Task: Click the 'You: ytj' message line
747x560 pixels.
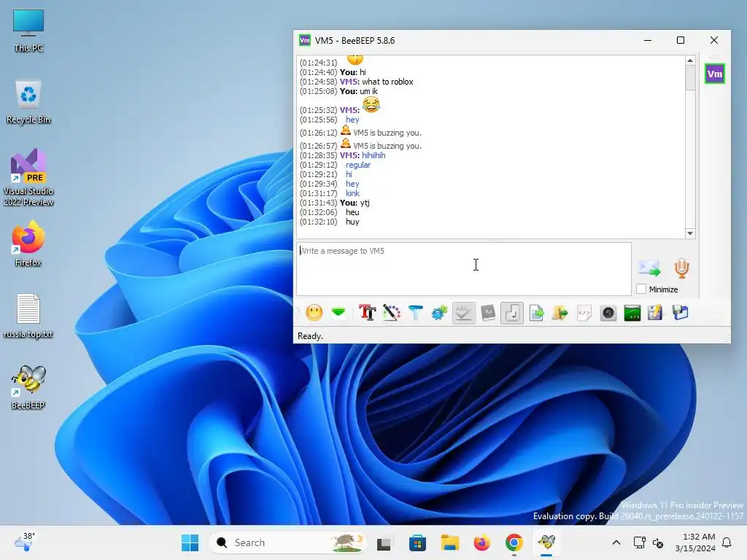Action: pyautogui.click(x=355, y=203)
